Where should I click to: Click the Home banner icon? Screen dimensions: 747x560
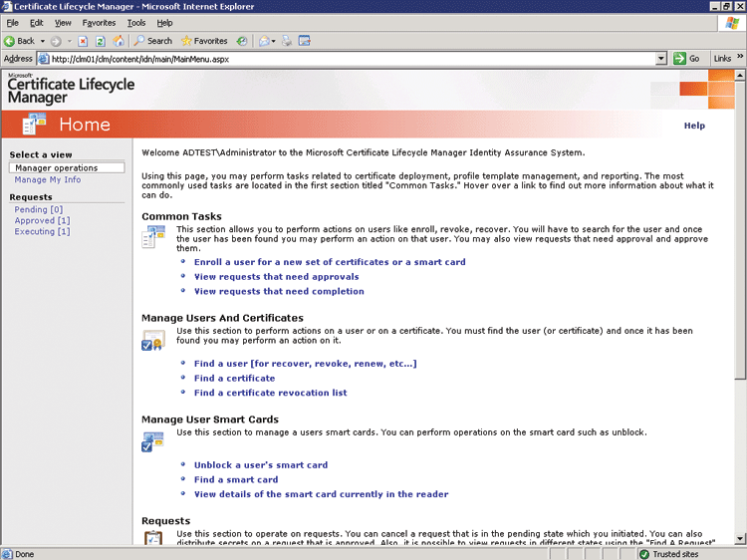tap(34, 124)
